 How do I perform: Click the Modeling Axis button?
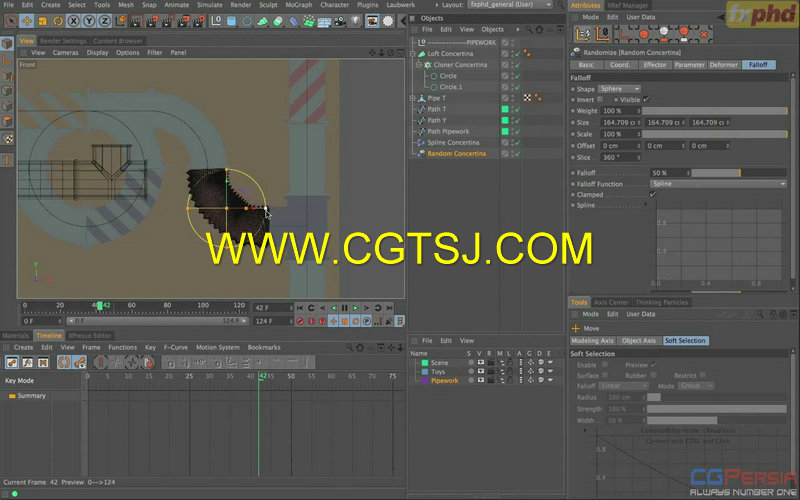click(592, 341)
